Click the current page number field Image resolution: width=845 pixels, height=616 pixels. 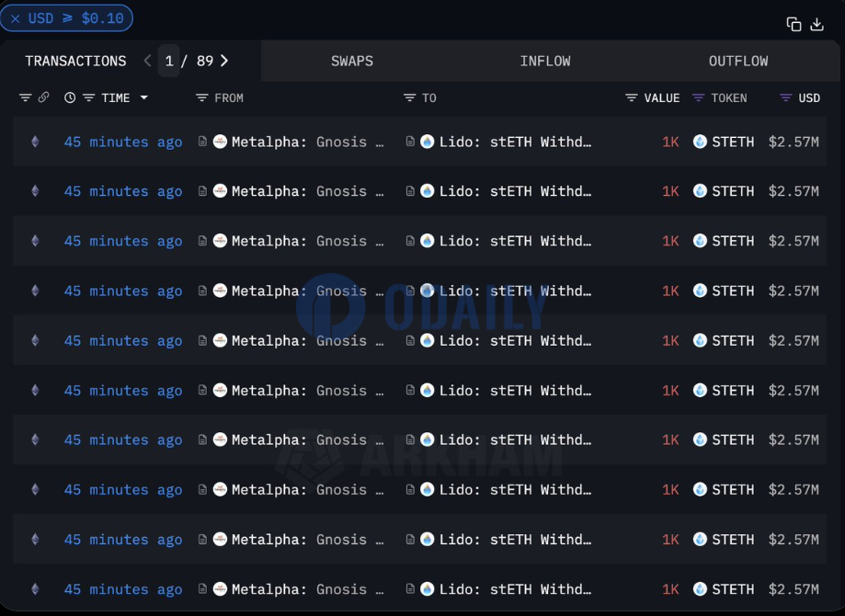coord(169,61)
